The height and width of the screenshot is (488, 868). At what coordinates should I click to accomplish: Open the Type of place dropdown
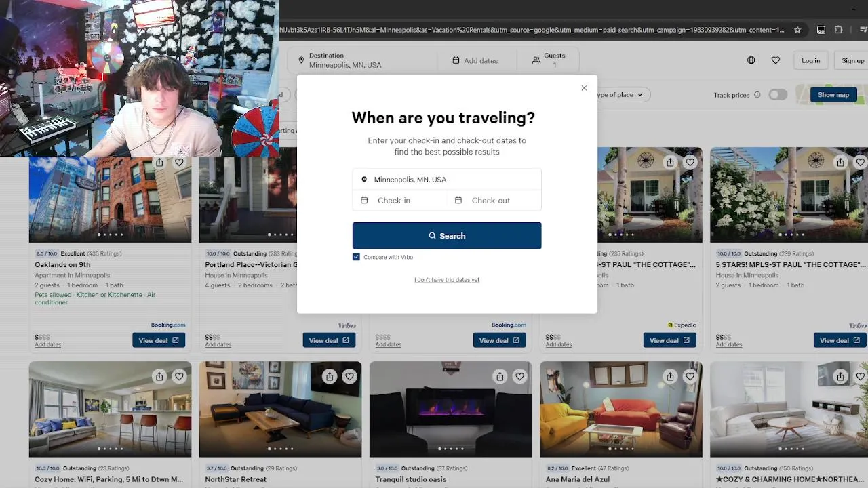click(x=620, y=95)
